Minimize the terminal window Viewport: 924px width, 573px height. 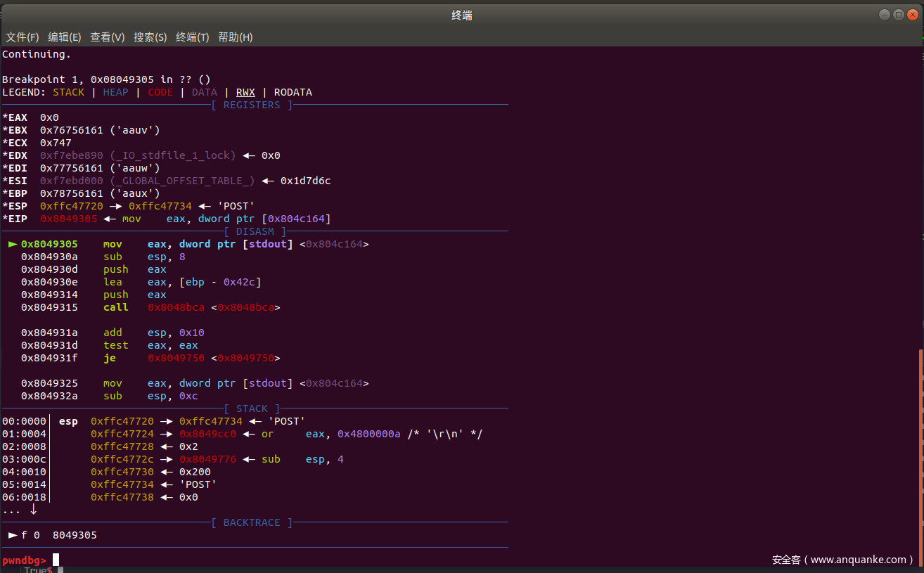pyautogui.click(x=884, y=15)
